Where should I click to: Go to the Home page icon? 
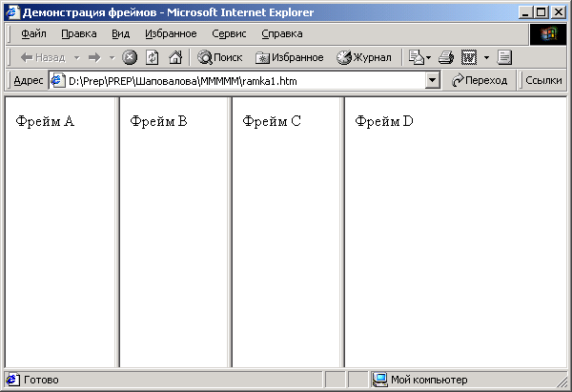pos(175,57)
